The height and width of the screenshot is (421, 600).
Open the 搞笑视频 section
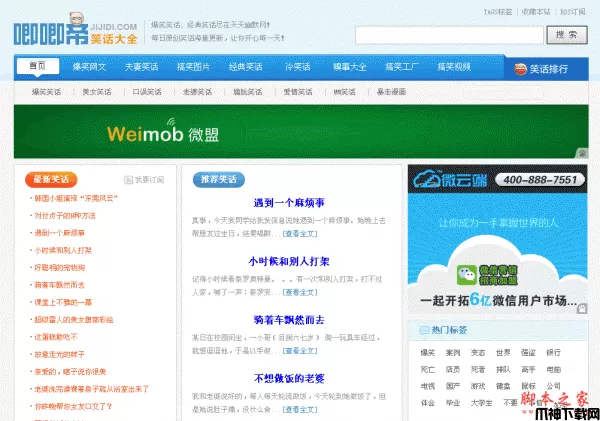454,67
